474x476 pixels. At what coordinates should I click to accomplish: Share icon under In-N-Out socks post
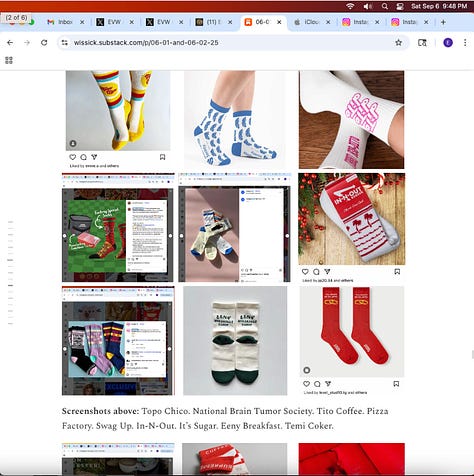(327, 272)
